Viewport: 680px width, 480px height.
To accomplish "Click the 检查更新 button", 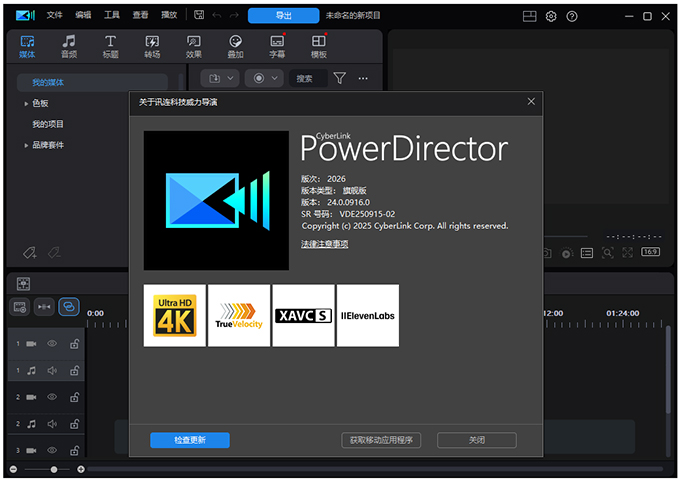I will point(189,440).
